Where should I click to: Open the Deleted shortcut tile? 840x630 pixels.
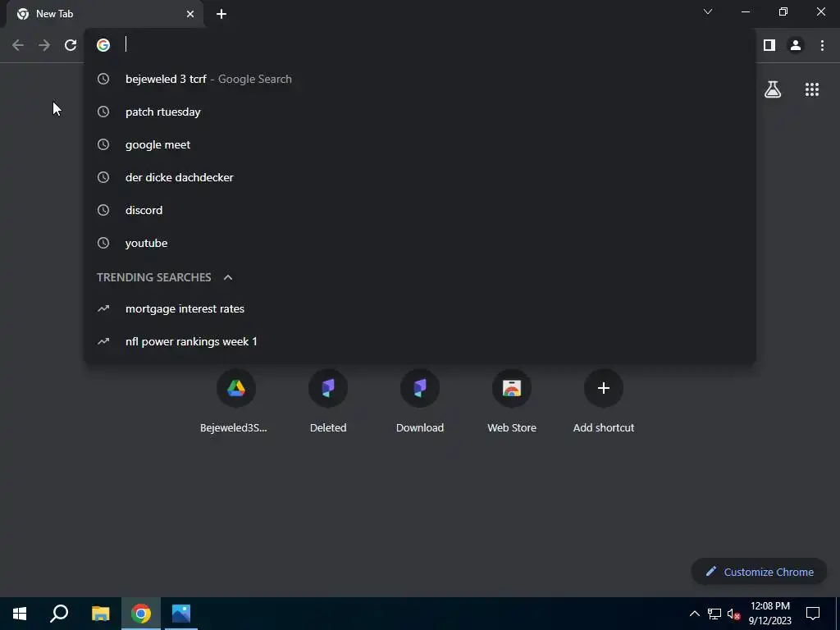click(x=328, y=402)
